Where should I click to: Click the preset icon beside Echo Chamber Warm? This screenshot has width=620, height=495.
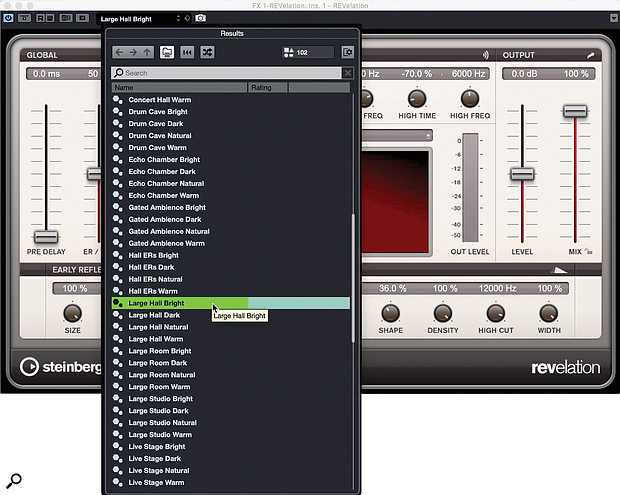[117, 195]
